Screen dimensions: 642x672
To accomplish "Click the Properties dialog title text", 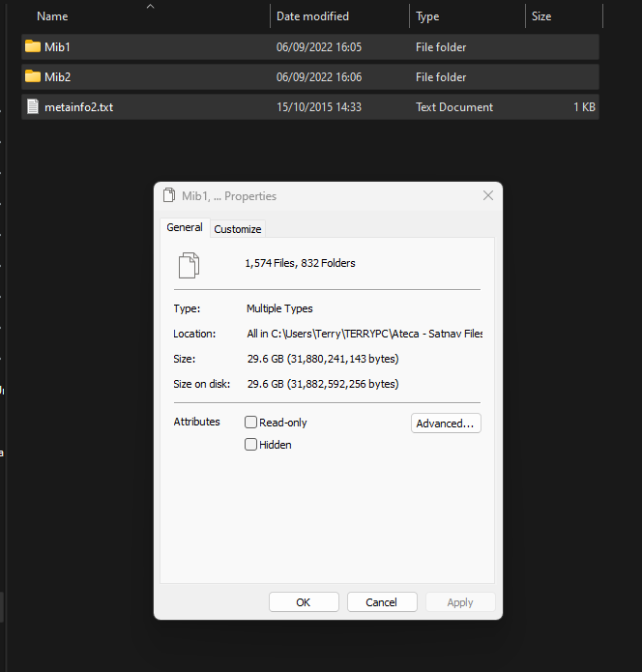I will [x=229, y=196].
